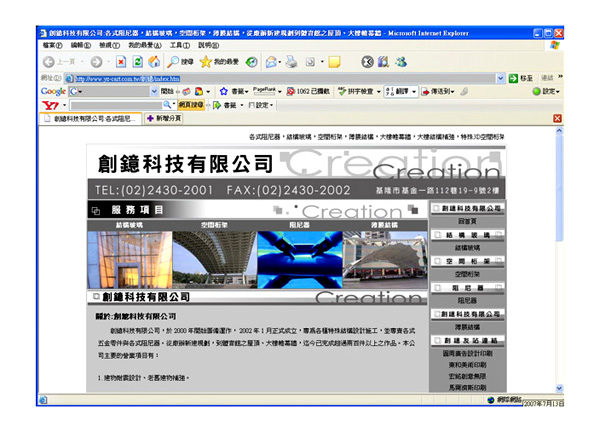Click the membrane structure thumbnail

click(x=385, y=260)
